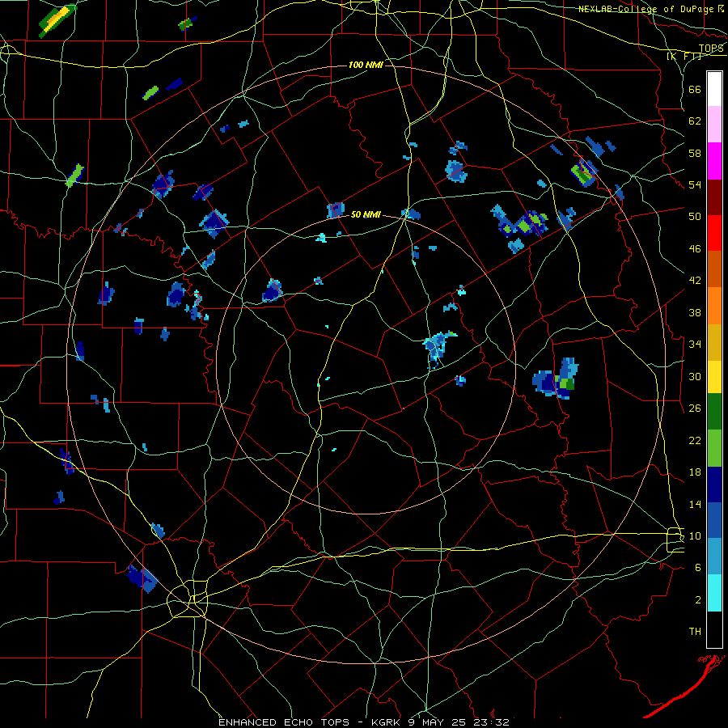This screenshot has width=728, height=728.
Task: Click the legend value 14
Action: 695,504
